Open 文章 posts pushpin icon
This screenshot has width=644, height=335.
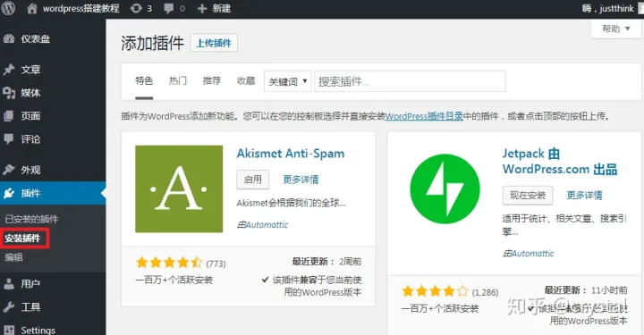(x=9, y=70)
